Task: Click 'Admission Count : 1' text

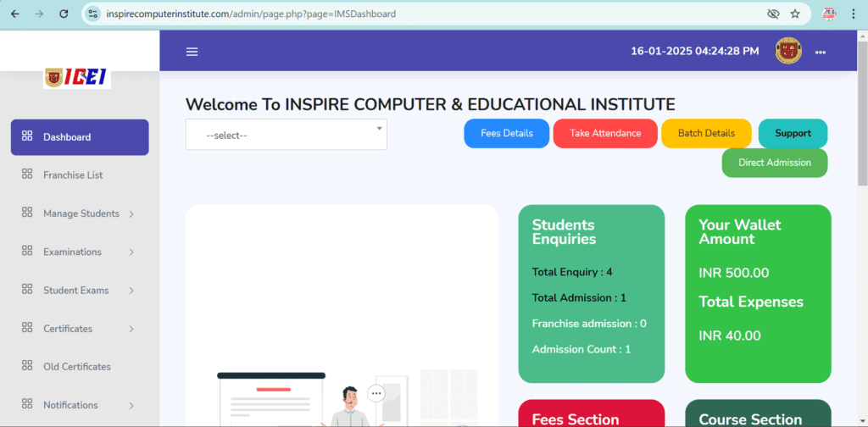Action: (x=581, y=349)
